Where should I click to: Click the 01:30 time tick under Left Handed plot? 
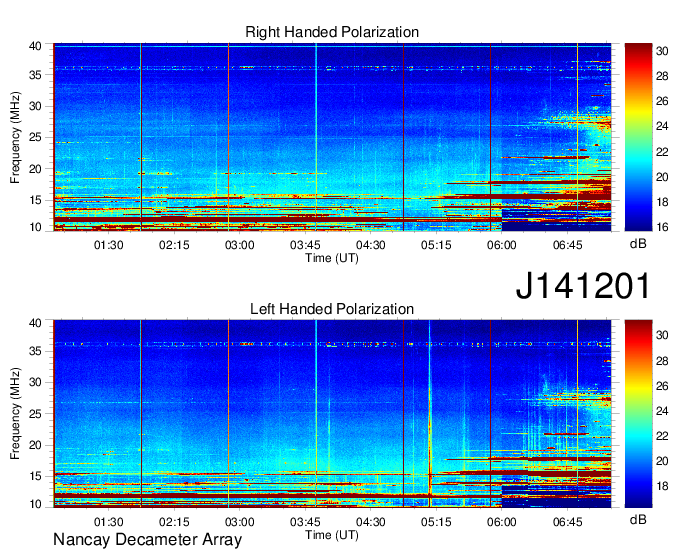click(108, 522)
